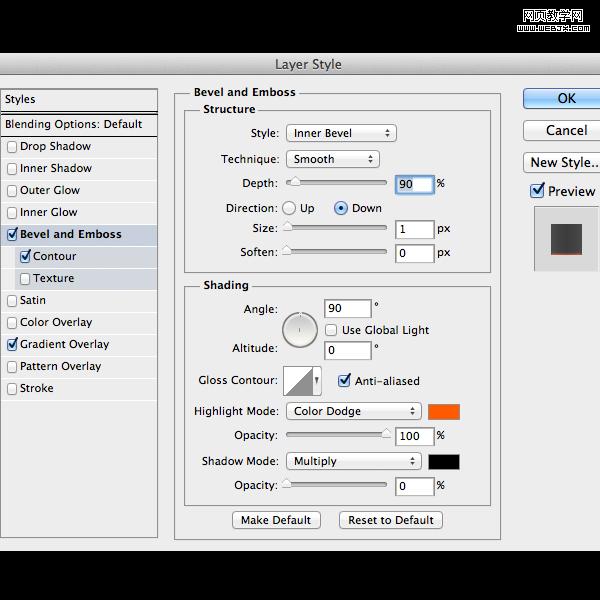This screenshot has width=600, height=600.
Task: Enable the Texture checkbox
Action: [25, 279]
